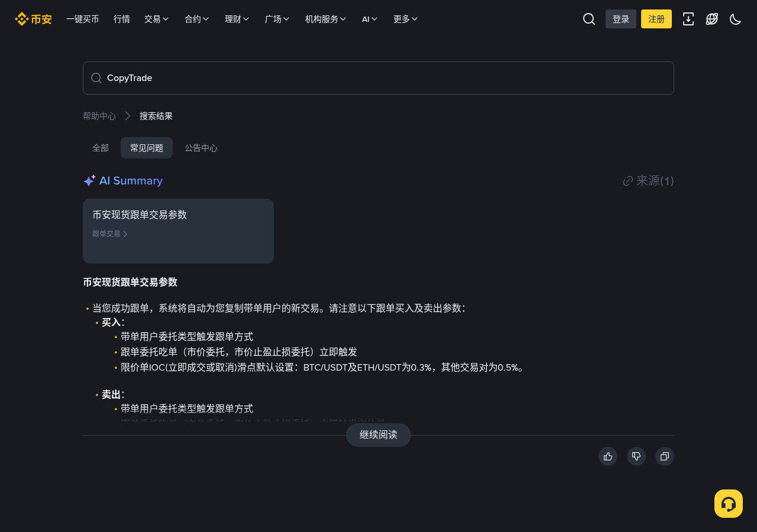Click the source link chain icon
757x532 pixels.
click(628, 181)
